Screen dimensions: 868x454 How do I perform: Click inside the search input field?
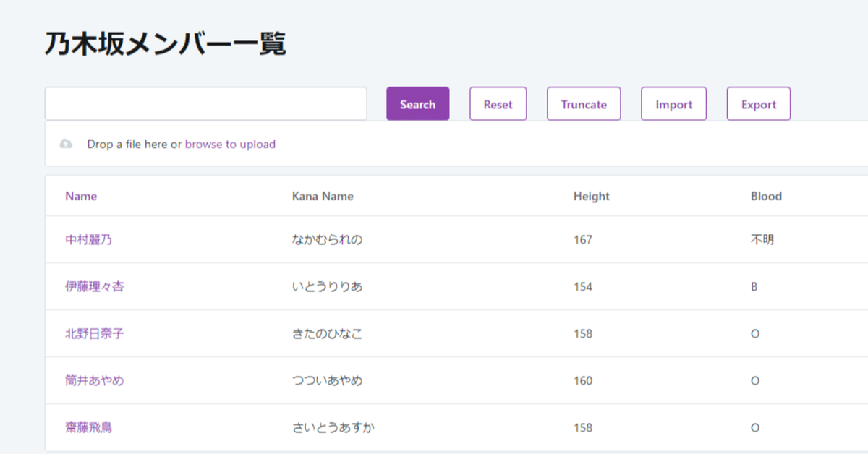pos(205,103)
